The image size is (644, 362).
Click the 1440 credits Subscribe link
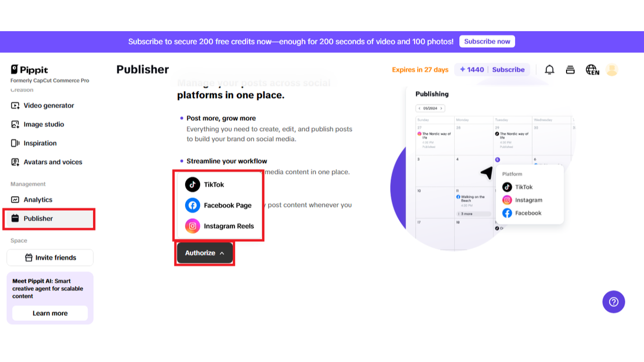pos(508,70)
